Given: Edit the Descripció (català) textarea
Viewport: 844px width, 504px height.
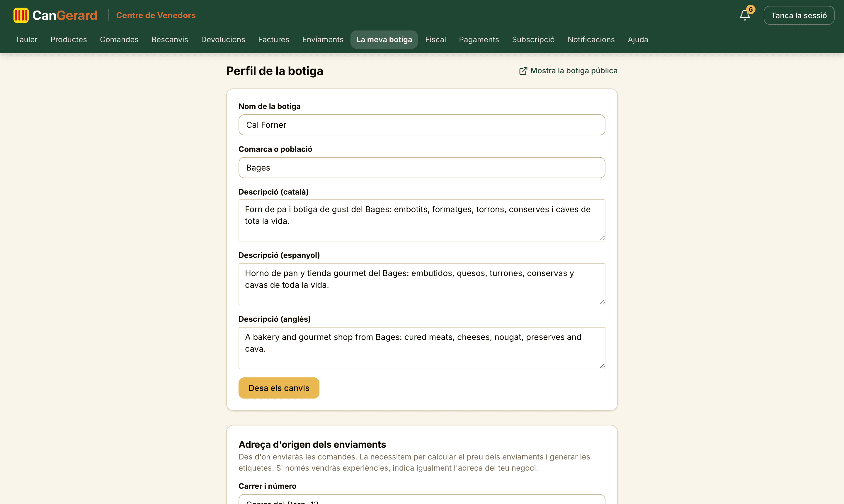Looking at the screenshot, I should tap(422, 220).
